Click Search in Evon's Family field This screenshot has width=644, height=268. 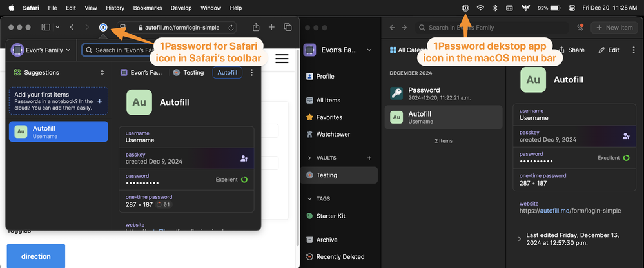[492, 28]
